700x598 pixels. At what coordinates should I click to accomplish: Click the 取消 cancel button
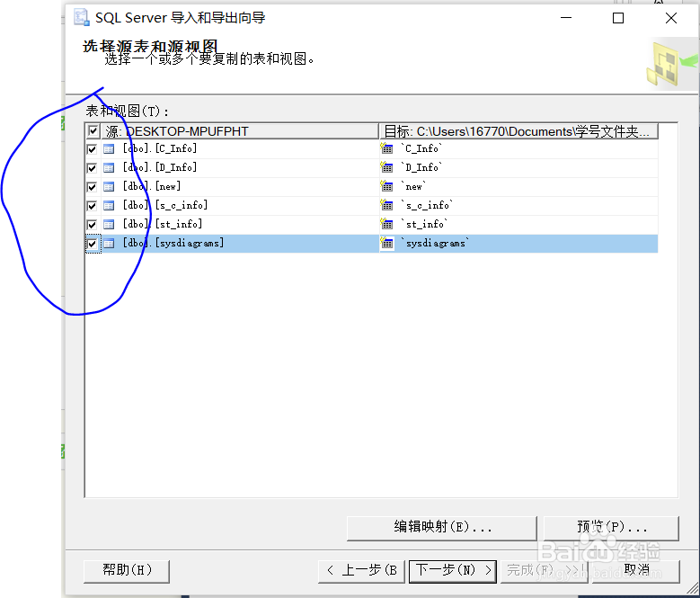tap(636, 571)
